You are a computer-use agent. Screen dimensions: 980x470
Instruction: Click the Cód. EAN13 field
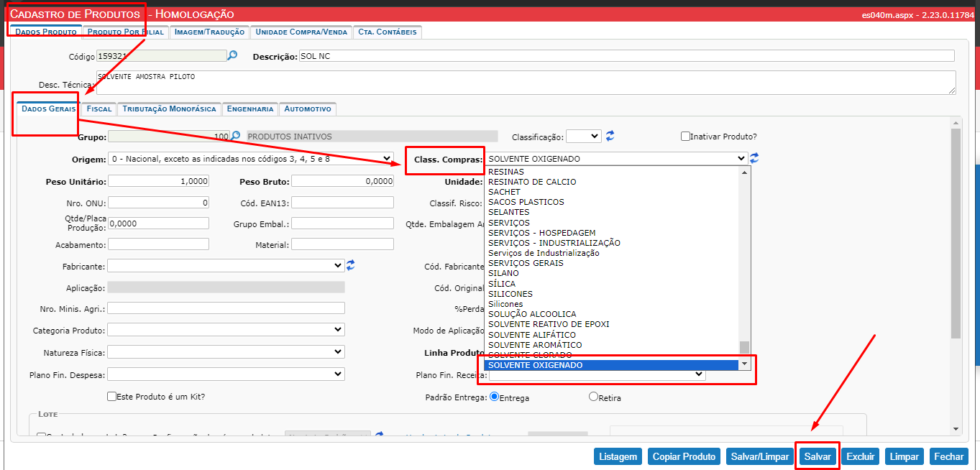point(343,203)
